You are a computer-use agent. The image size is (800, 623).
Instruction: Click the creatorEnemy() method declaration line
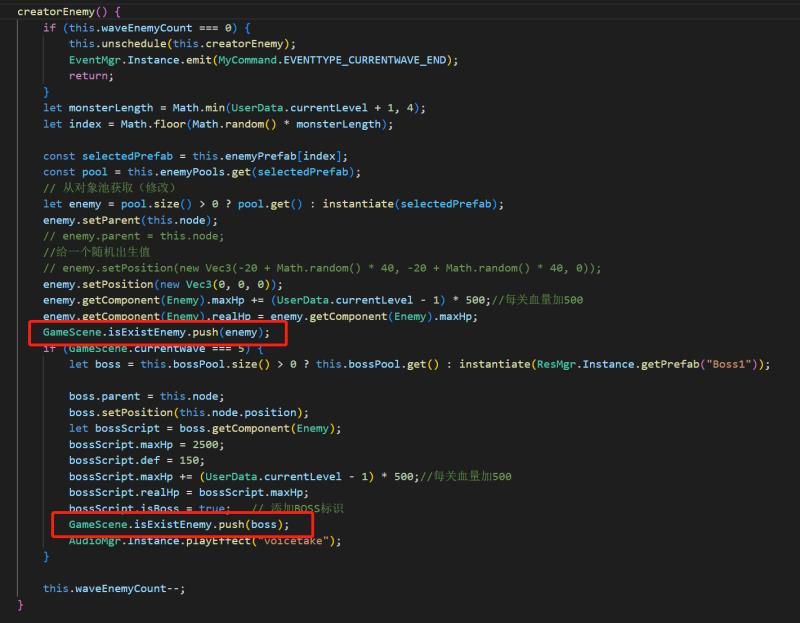click(x=68, y=11)
